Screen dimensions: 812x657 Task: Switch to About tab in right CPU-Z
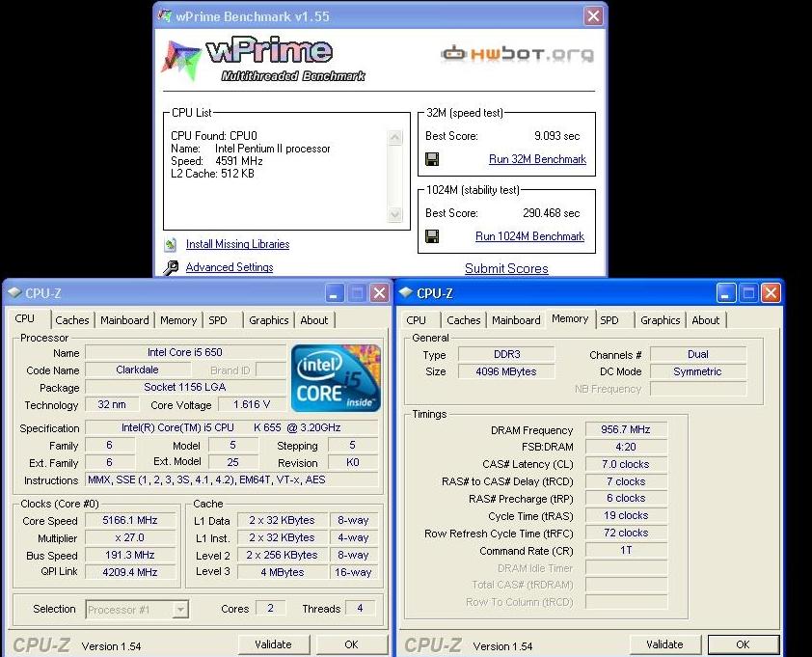pos(705,320)
